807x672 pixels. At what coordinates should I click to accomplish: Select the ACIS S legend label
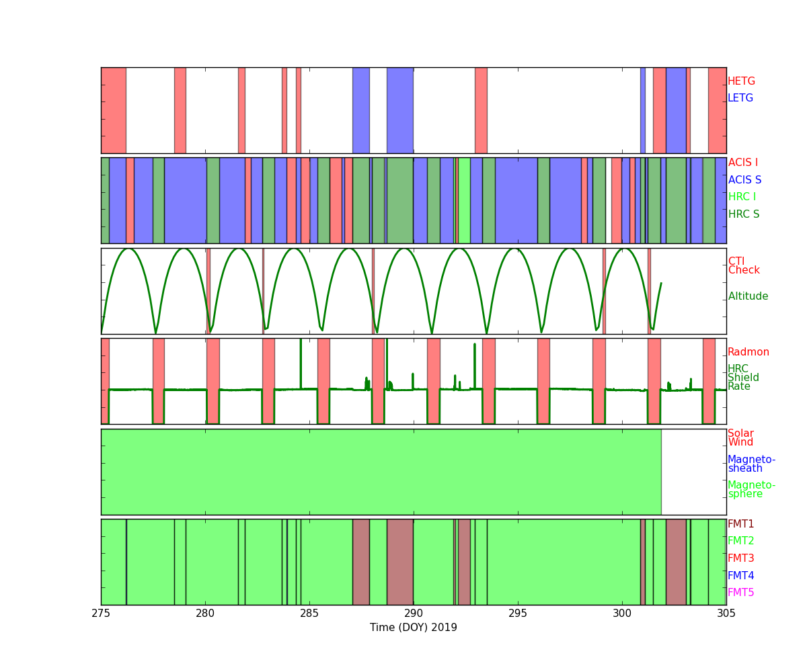pyautogui.click(x=744, y=180)
